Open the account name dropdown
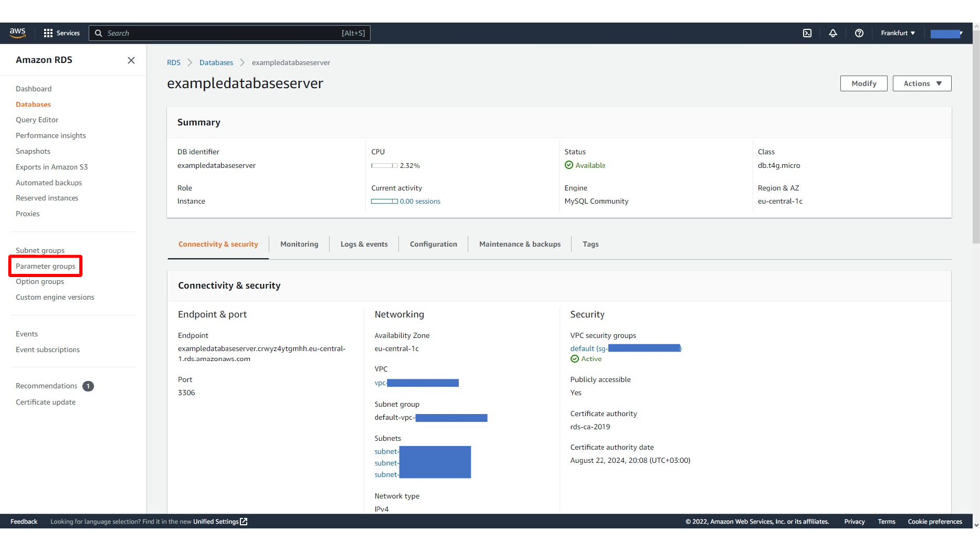The image size is (980, 551). coord(946,33)
